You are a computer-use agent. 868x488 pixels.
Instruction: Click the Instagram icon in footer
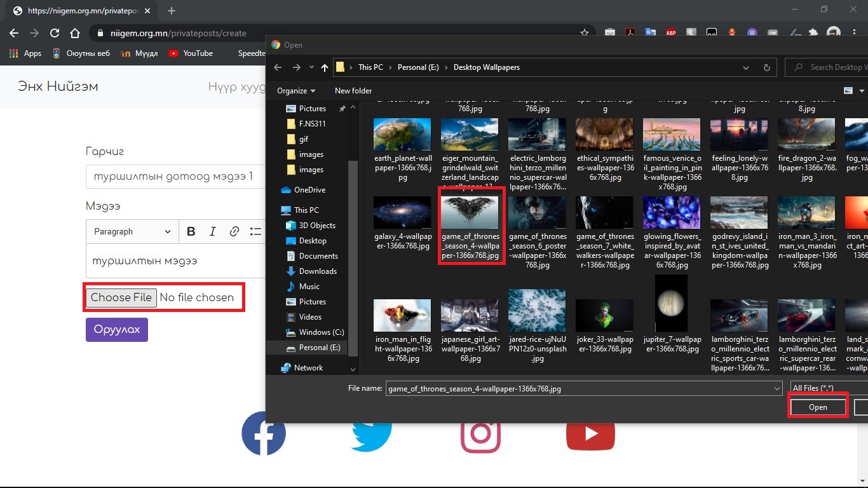pos(480,433)
